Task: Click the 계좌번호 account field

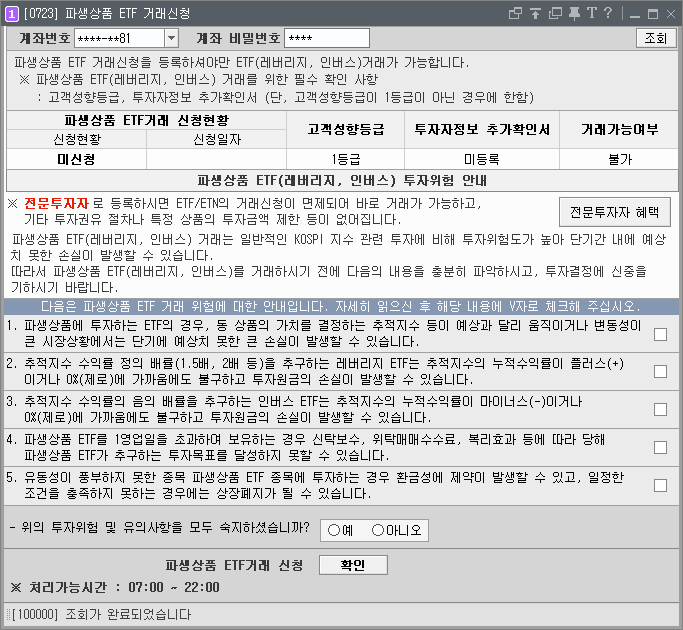Action: (x=120, y=38)
